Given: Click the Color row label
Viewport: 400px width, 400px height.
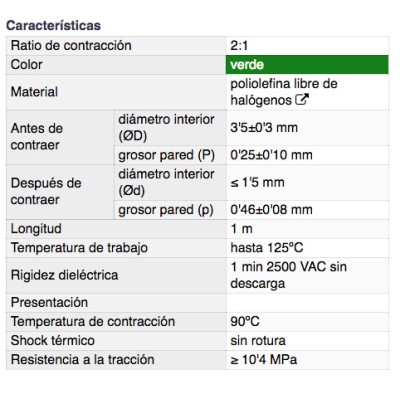Looking at the screenshot, I should click(x=26, y=65).
